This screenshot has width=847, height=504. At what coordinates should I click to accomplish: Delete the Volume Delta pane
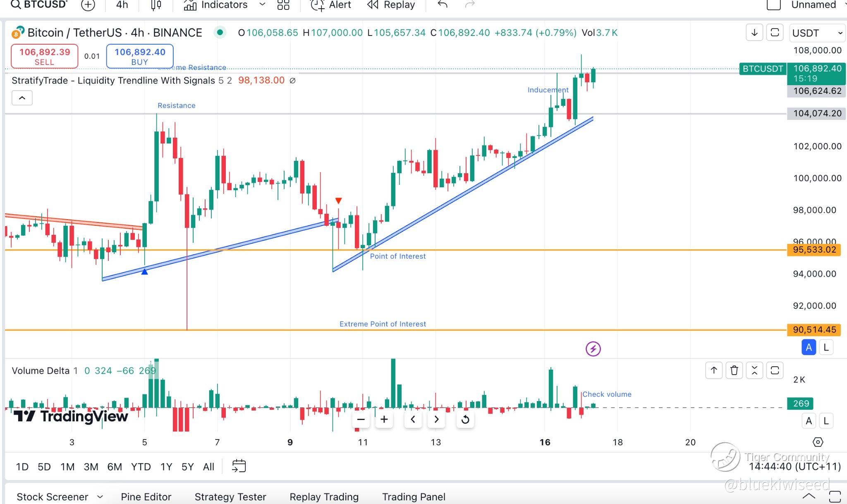734,370
